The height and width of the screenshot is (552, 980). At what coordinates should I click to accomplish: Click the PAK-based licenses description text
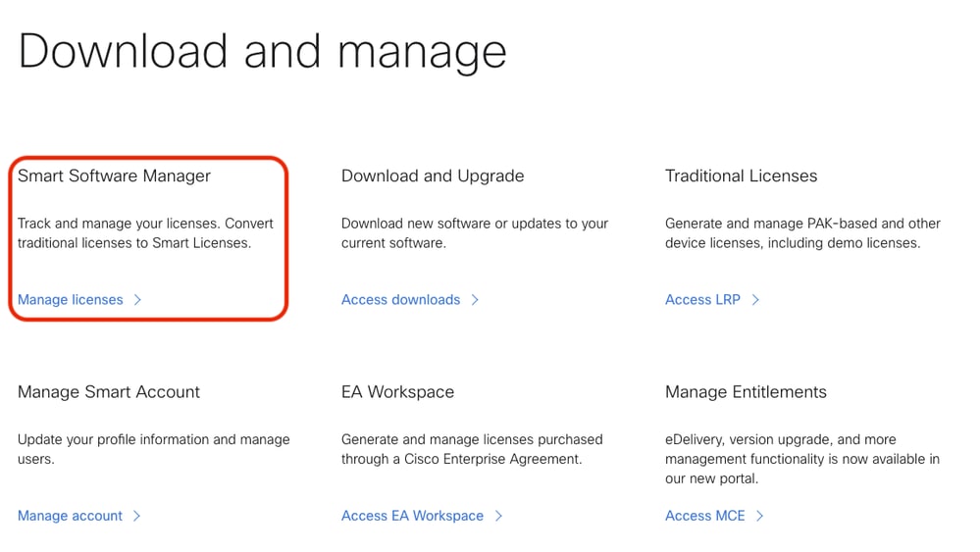(802, 233)
